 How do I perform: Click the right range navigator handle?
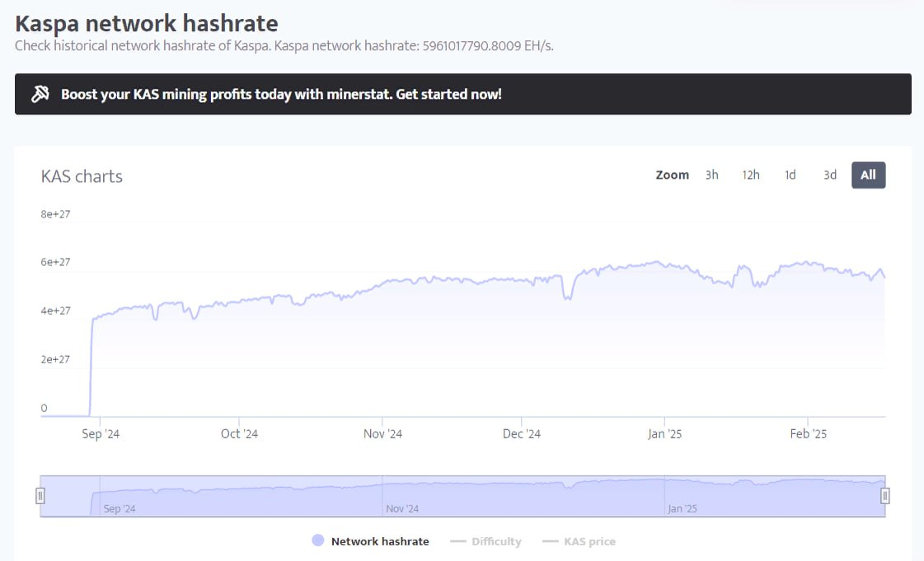click(885, 496)
